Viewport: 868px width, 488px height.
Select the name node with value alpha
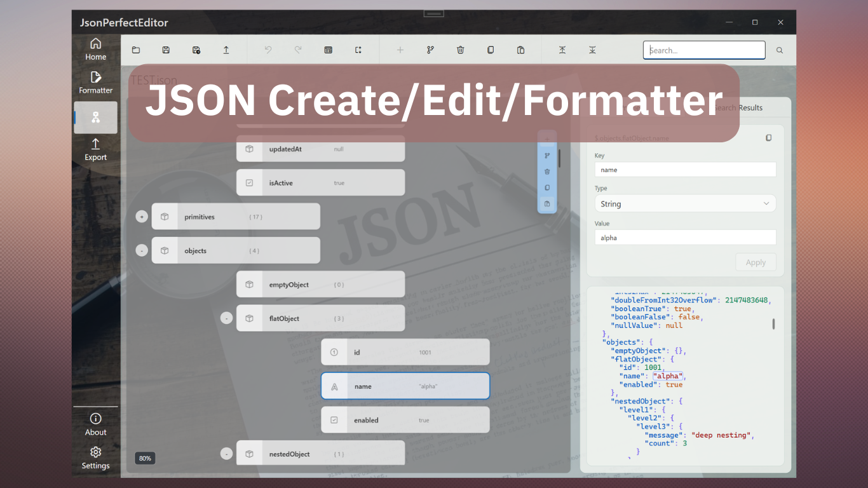pyautogui.click(x=405, y=386)
